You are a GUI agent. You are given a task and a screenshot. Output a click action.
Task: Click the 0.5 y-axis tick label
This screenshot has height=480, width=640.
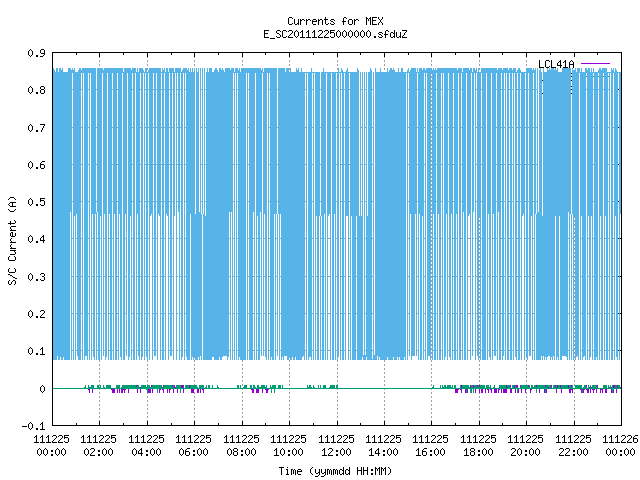click(36, 202)
